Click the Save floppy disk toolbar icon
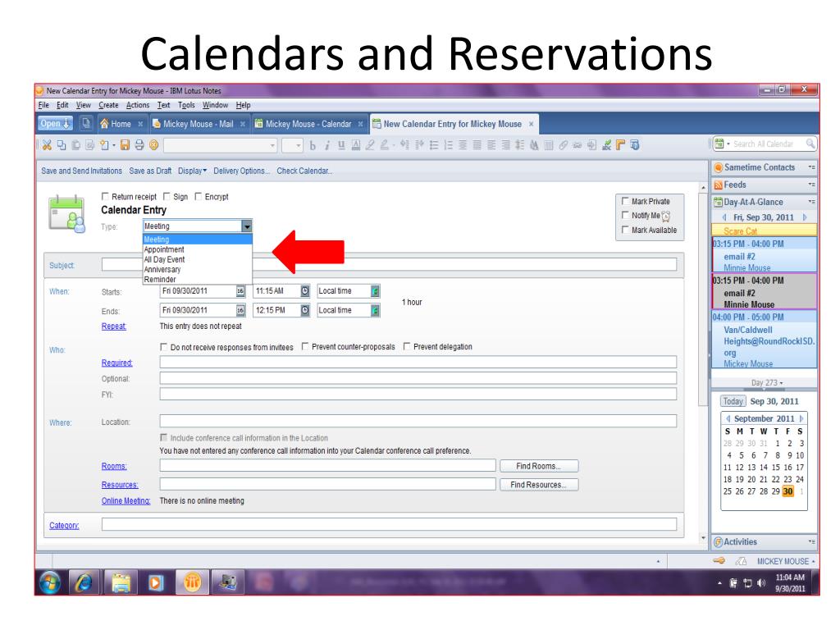The width and height of the screenshot is (840, 630). click(x=125, y=145)
